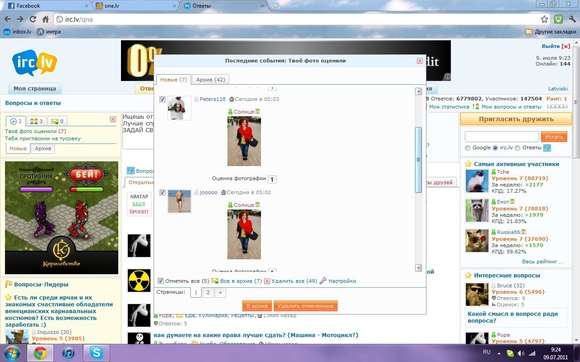Open settings wrench icon labeled Настройки
The image size is (580, 362).
pos(323,281)
